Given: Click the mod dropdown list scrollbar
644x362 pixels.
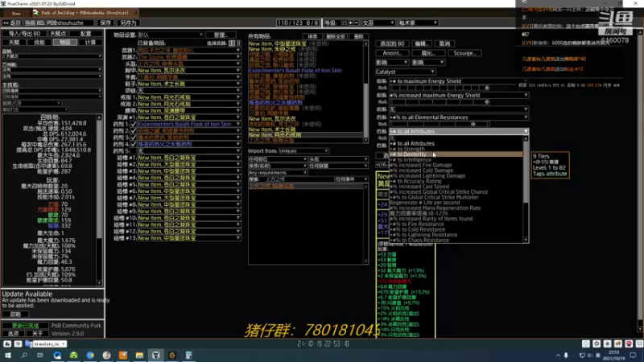Looking at the screenshot, I should coord(526,189).
